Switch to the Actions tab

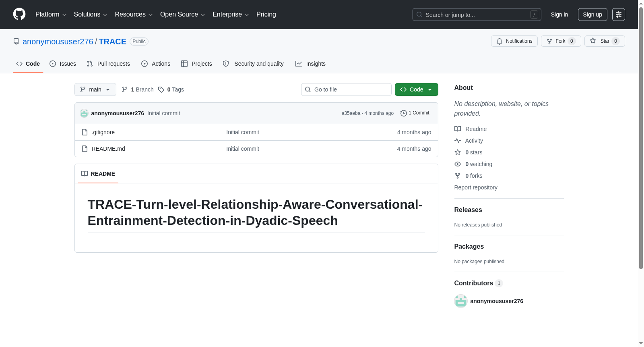156,64
